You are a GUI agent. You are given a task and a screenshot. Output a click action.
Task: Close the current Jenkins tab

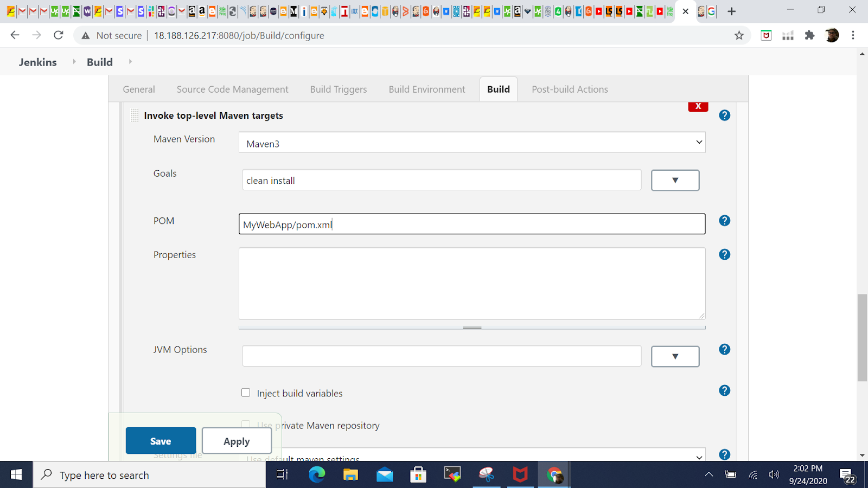(686, 11)
